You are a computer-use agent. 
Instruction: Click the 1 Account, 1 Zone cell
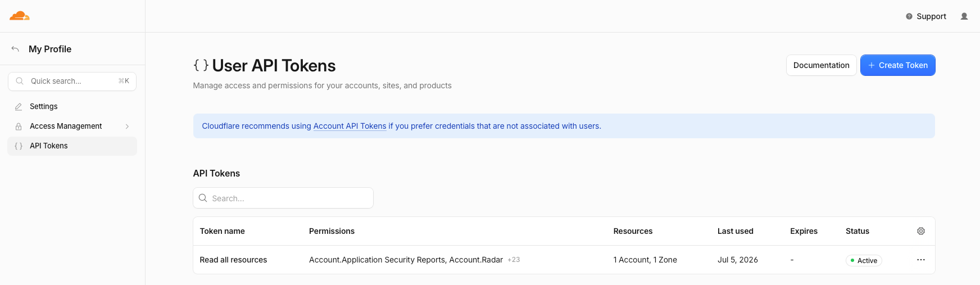click(x=645, y=260)
